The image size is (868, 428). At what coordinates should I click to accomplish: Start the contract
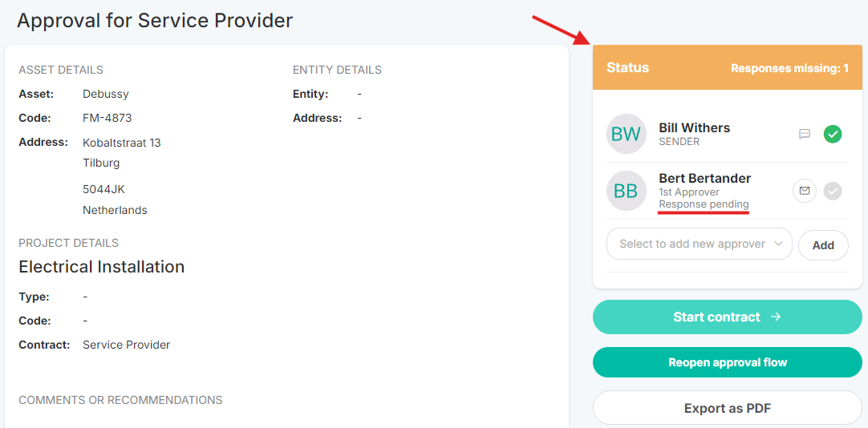point(728,317)
